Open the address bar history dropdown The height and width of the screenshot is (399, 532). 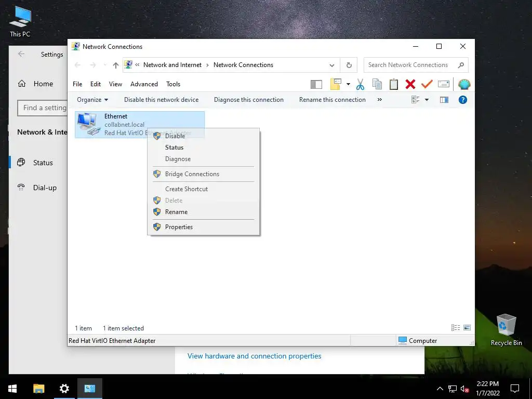click(332, 65)
